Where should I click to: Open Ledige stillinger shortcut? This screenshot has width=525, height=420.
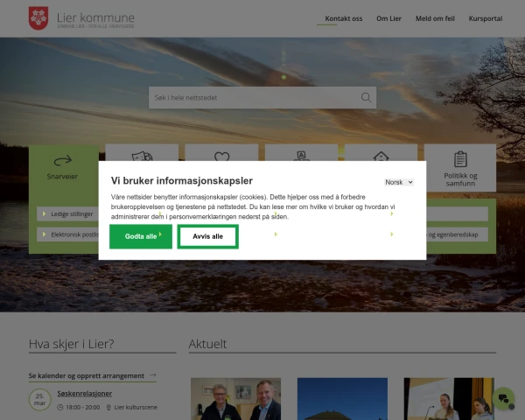tap(68, 214)
